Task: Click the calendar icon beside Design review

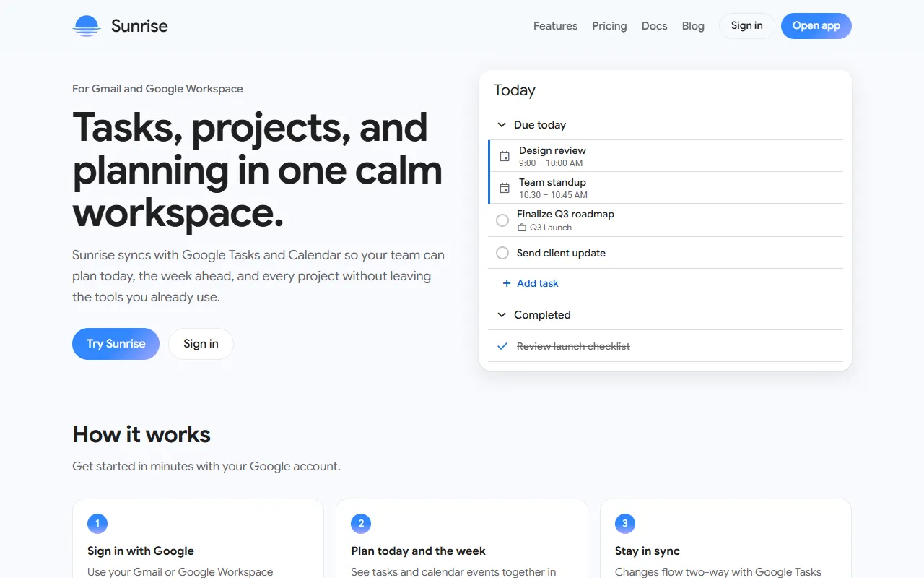Action: 505,156
